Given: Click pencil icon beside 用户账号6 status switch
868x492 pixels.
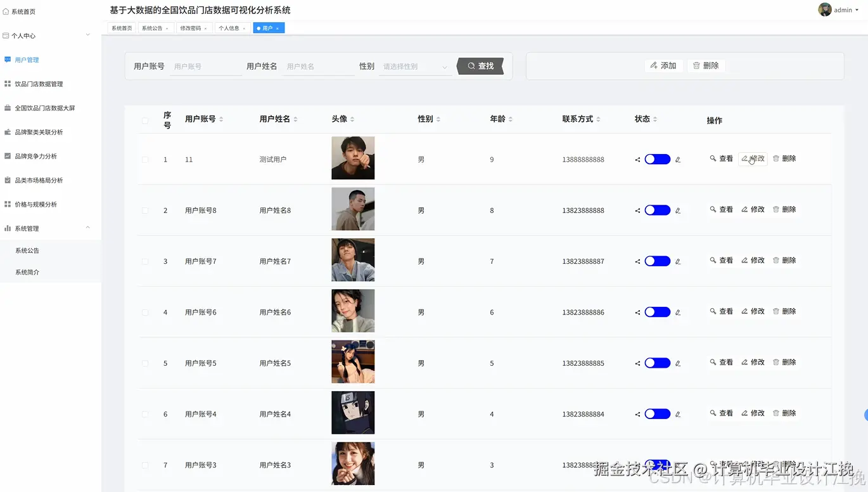Looking at the screenshot, I should (678, 313).
